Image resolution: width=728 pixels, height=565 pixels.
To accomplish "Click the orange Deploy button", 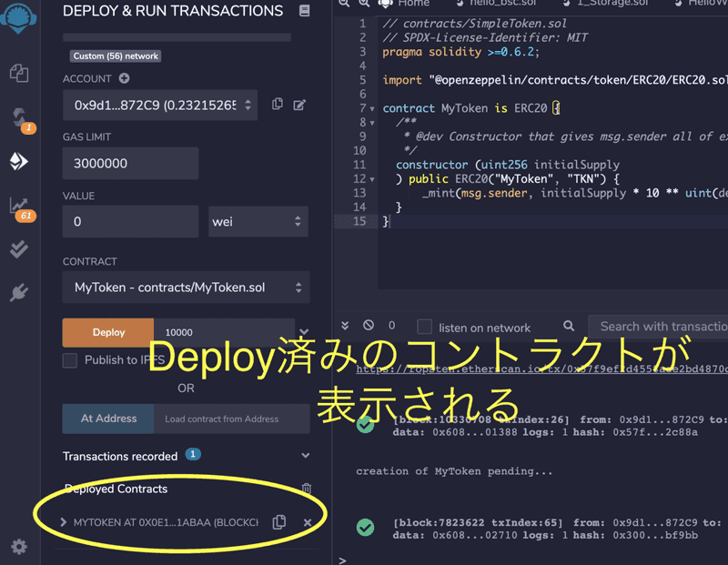I will click(108, 332).
